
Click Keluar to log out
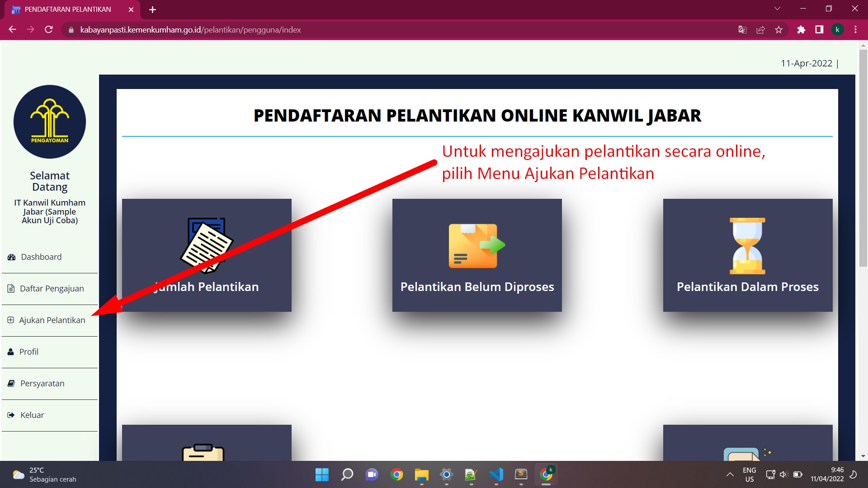pos(32,415)
